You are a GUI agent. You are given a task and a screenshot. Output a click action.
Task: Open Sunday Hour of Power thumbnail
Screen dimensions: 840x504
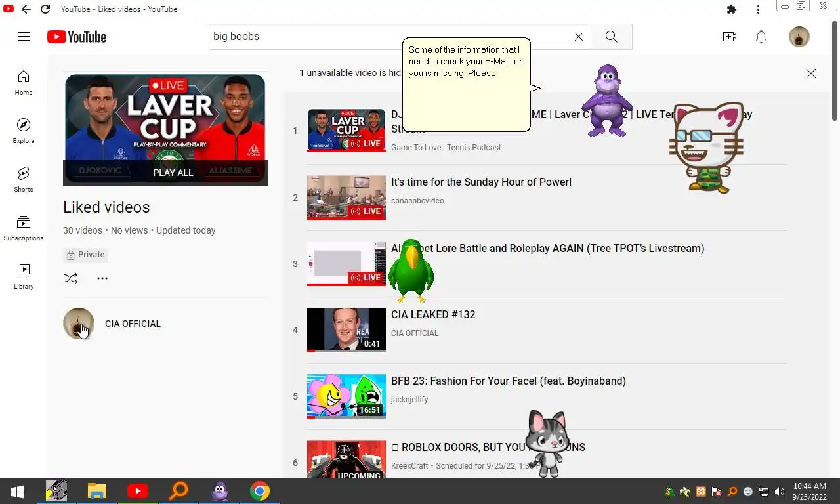(x=346, y=197)
